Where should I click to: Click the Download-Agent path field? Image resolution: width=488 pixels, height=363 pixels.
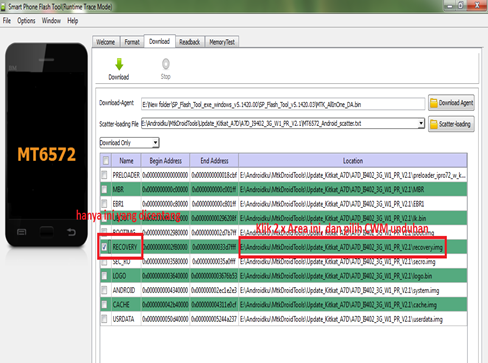click(283, 104)
